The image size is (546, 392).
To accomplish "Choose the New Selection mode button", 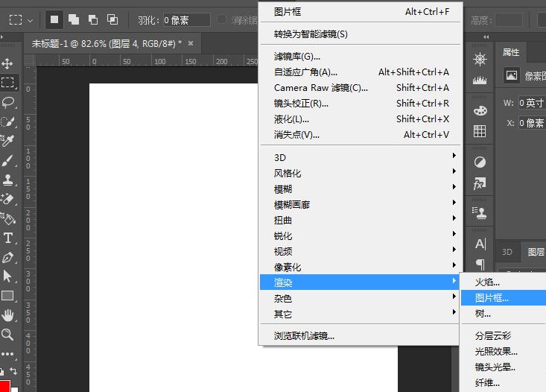I will [x=55, y=19].
